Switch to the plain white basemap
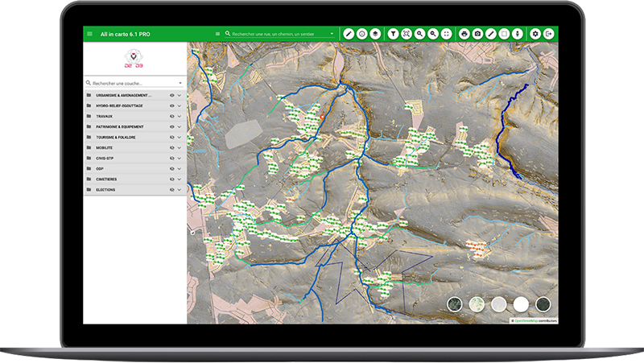Image resolution: width=644 pixels, height=363 pixels. pos(521,303)
